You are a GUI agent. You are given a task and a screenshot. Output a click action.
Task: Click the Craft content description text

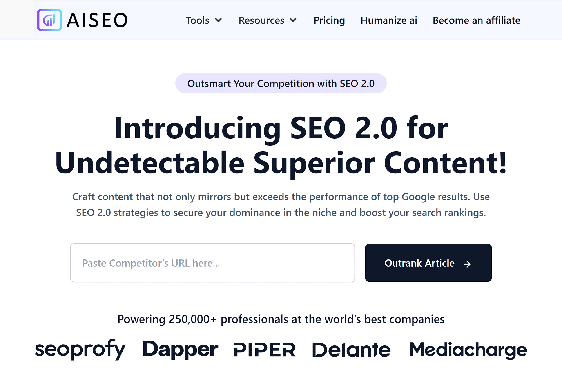point(281,204)
